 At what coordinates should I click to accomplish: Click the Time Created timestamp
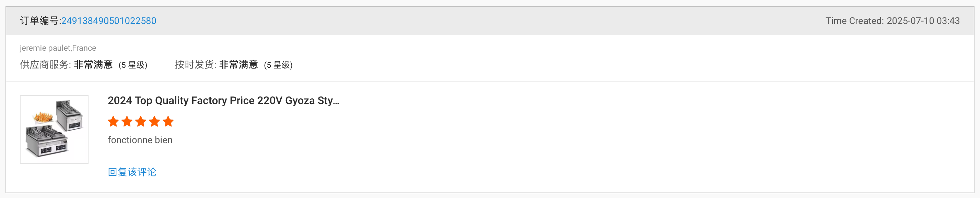[892, 21]
